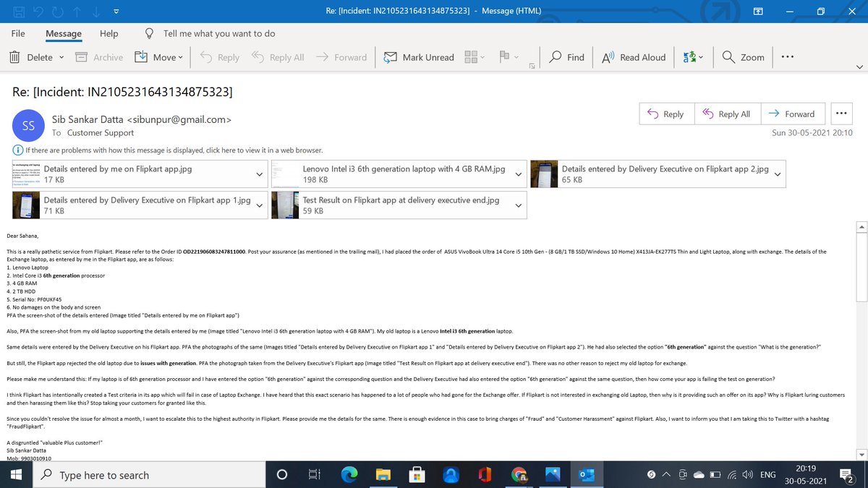This screenshot has width=868, height=488.
Task: Click the Redo icon in title bar
Action: click(59, 11)
